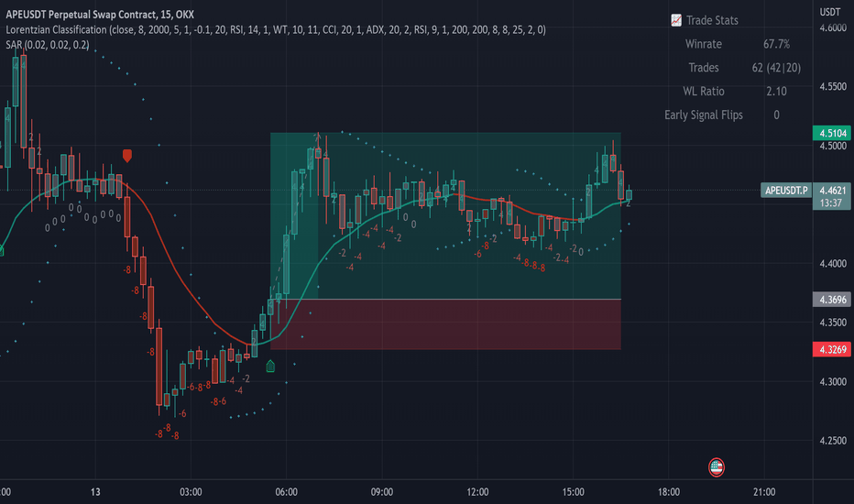Screen dimensions: 854x504
Task: Click the red stop-loss zone of long position
Action: 445,324
